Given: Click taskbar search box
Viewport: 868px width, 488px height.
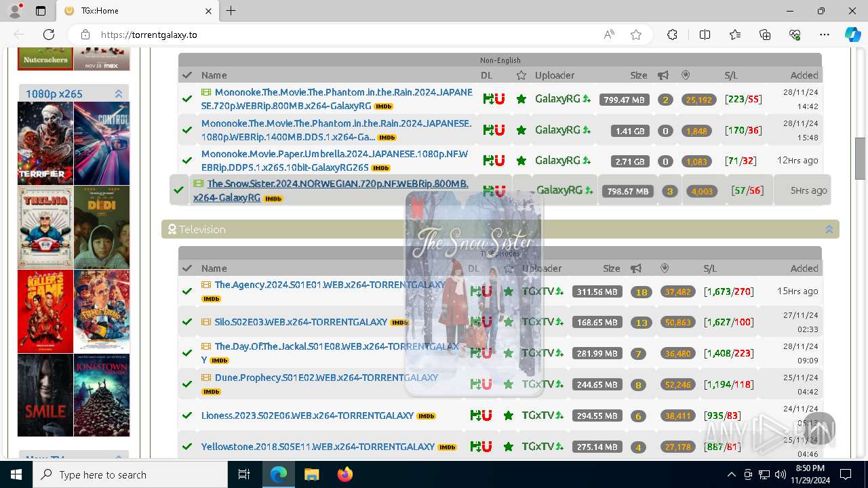Looking at the screenshot, I should 130,474.
